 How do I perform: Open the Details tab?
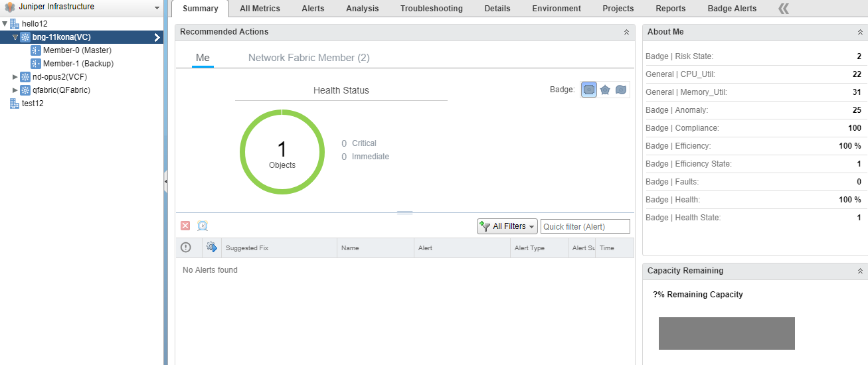point(497,9)
